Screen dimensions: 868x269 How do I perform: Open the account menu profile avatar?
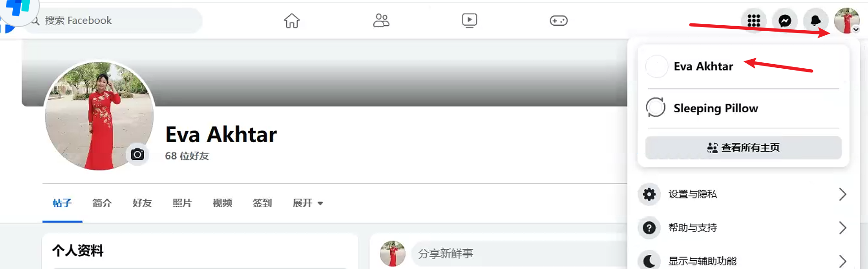846,21
